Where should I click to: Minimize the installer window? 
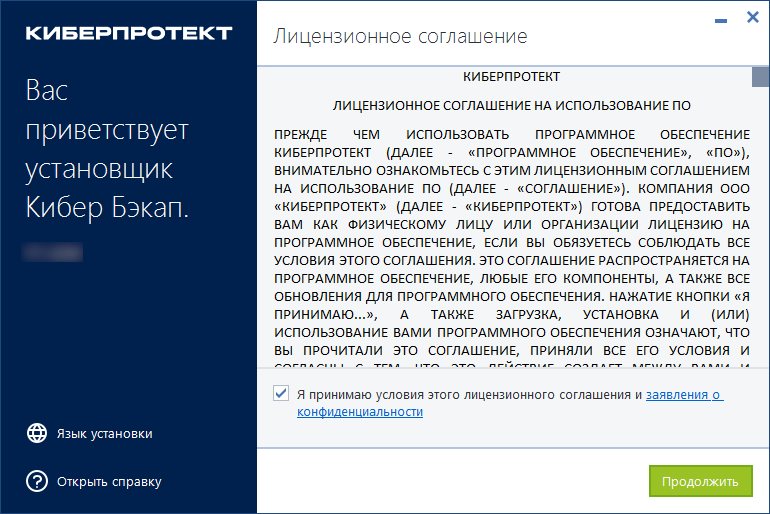720,21
